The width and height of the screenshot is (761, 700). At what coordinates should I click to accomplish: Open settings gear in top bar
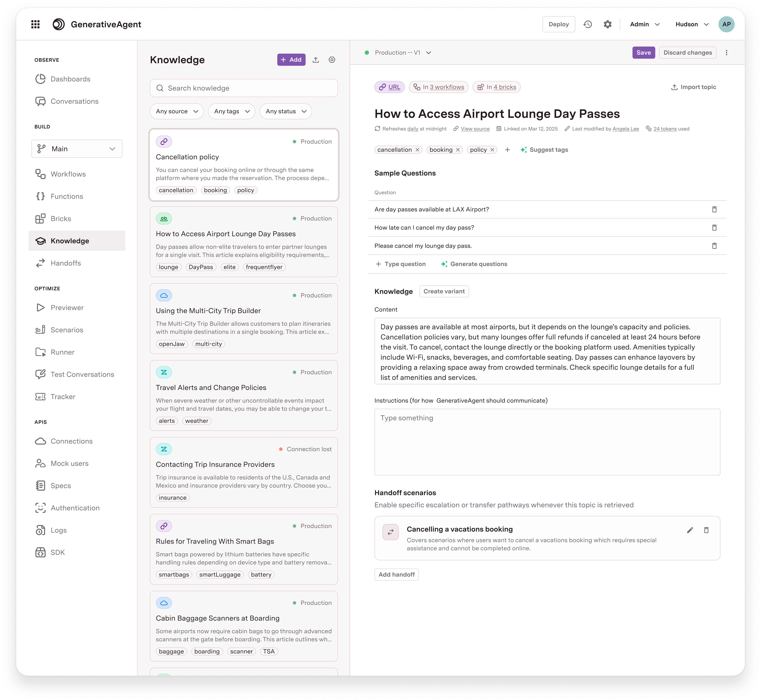click(608, 24)
